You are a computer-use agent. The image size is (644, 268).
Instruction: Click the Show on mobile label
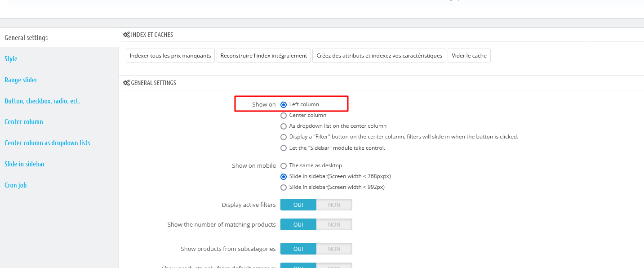click(254, 165)
